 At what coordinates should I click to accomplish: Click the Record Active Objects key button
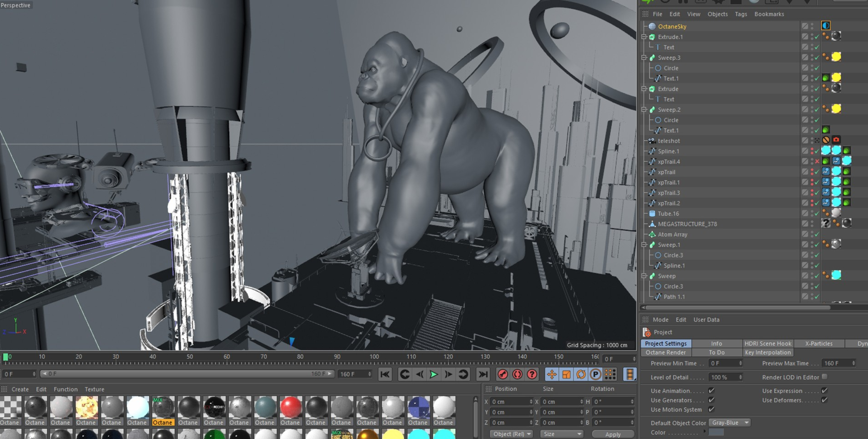click(x=503, y=374)
